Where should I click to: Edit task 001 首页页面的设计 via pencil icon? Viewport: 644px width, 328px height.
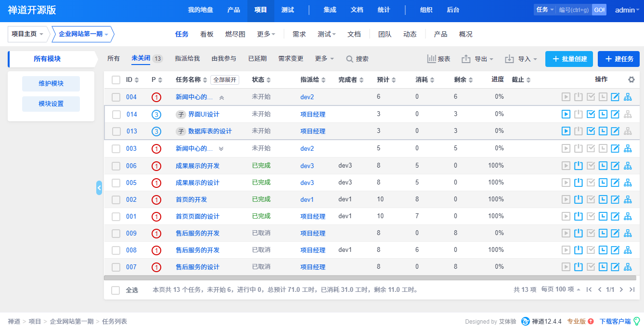pyautogui.click(x=615, y=216)
